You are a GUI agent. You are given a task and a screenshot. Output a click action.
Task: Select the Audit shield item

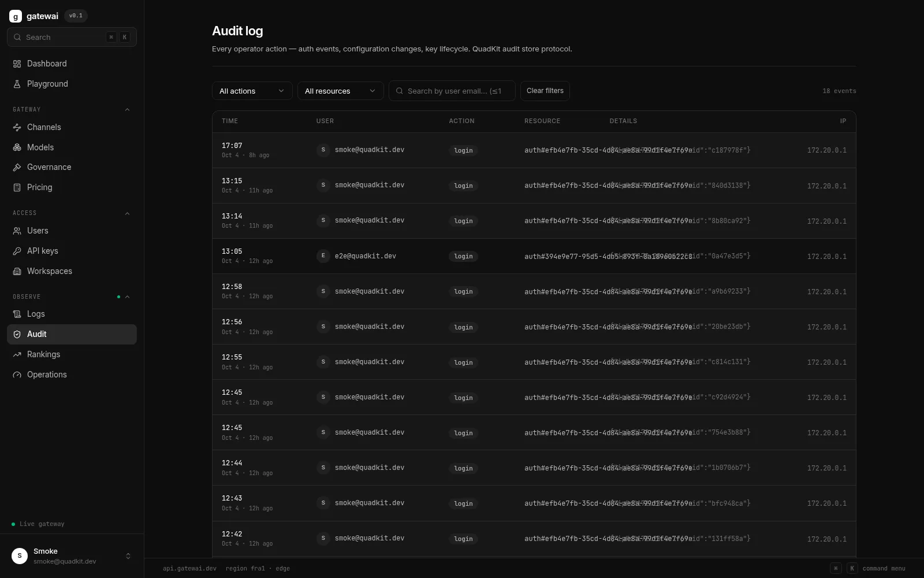72,334
